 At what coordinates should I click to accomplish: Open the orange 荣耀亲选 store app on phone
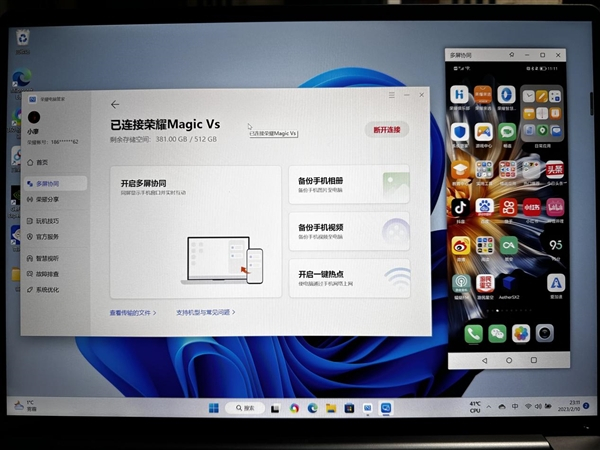tap(483, 97)
